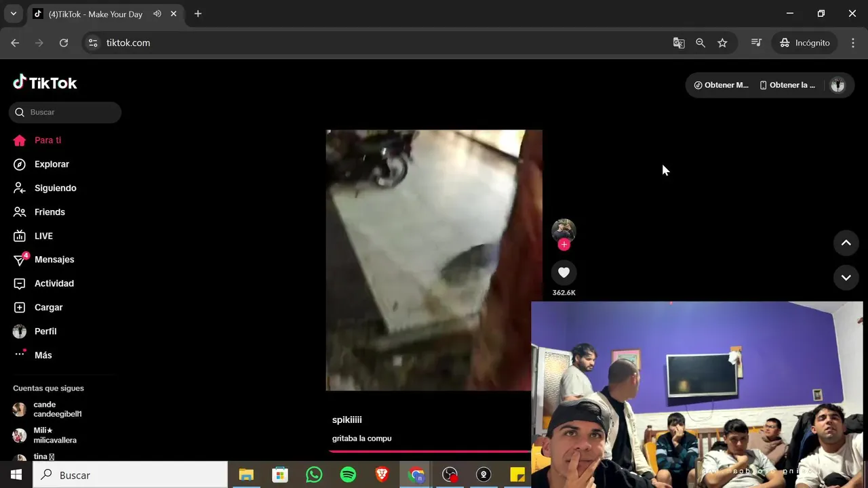The image size is (868, 488).
Task: Open Sticky Notes from taskbar
Action: coord(517,475)
